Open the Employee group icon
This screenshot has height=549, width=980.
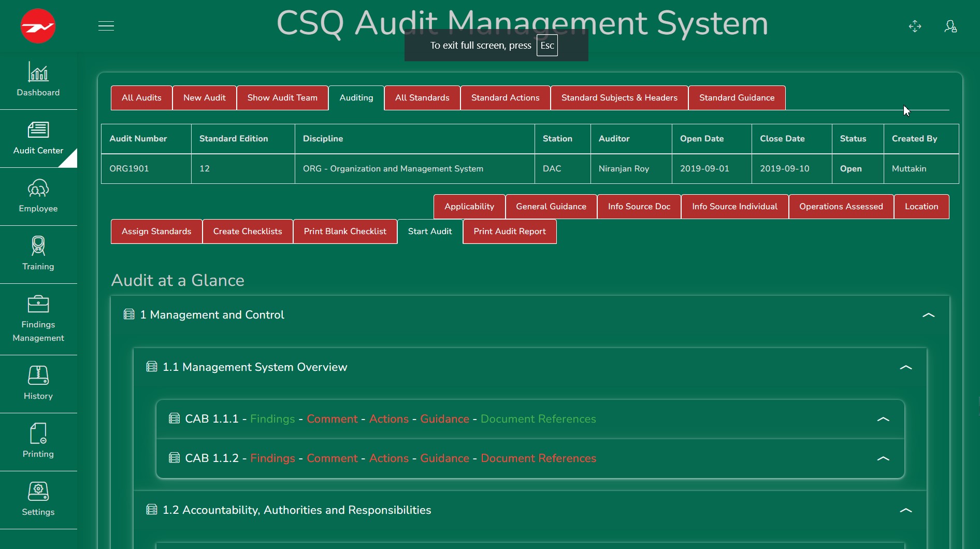pos(38,188)
